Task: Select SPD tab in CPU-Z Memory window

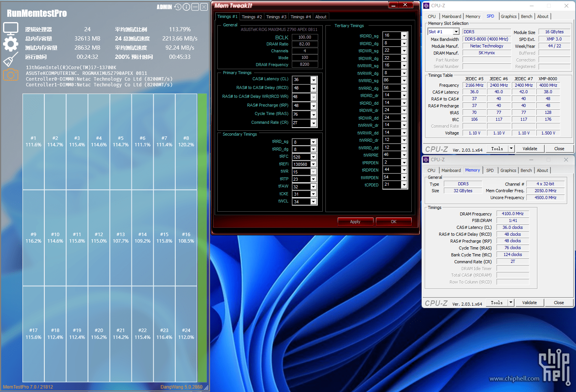Action: [490, 170]
